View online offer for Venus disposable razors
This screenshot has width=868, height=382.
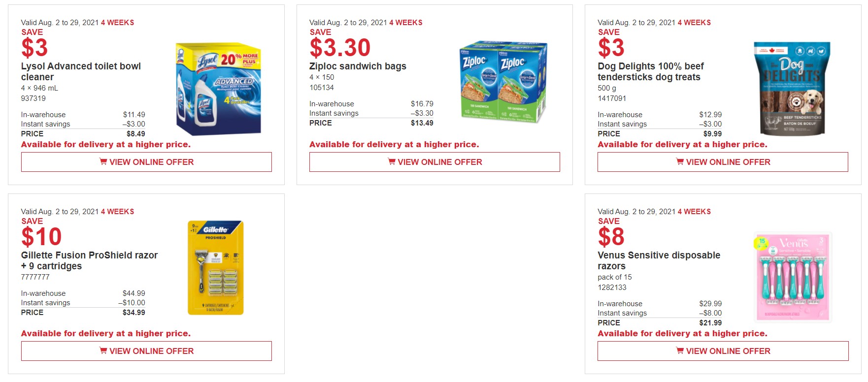pyautogui.click(x=723, y=351)
